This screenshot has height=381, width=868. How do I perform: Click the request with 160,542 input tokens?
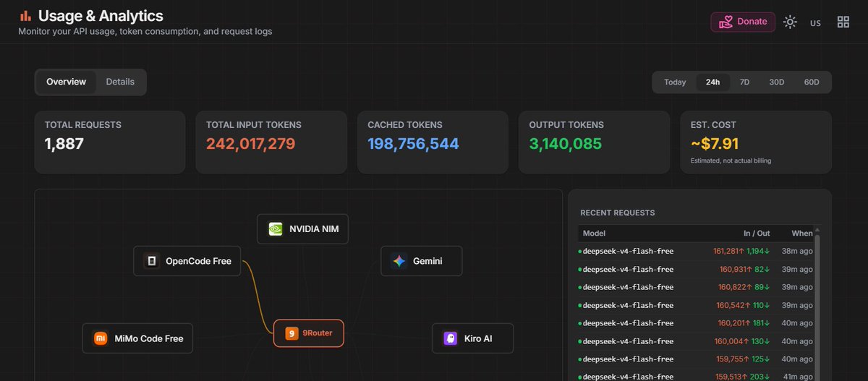[697, 305]
